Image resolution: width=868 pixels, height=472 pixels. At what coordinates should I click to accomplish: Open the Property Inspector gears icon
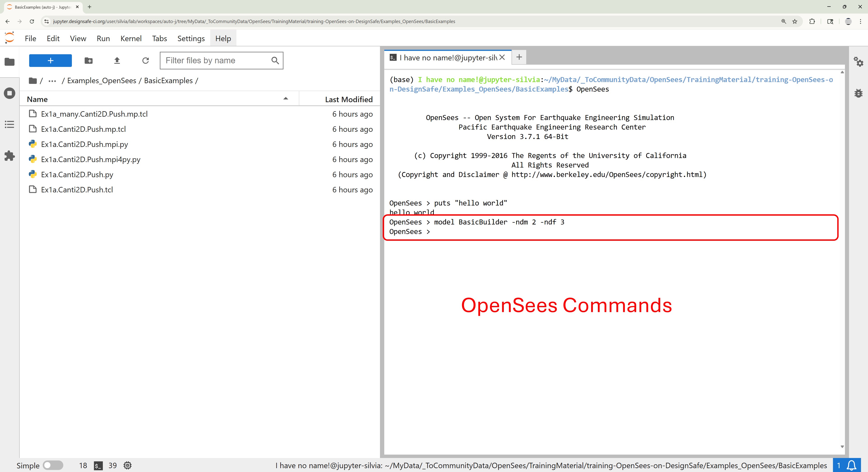tap(858, 62)
